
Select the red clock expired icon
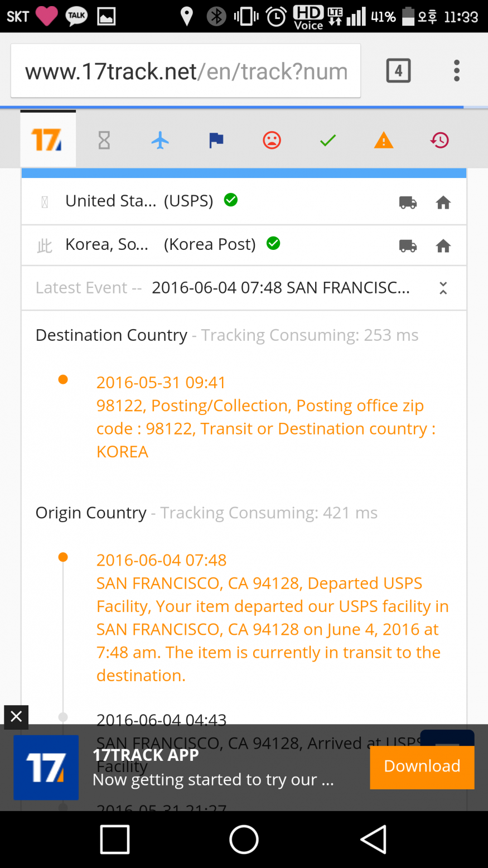coord(439,140)
